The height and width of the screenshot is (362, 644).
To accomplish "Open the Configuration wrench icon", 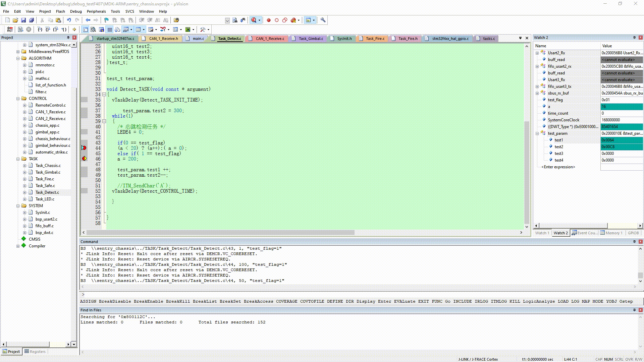I will pos(323,20).
